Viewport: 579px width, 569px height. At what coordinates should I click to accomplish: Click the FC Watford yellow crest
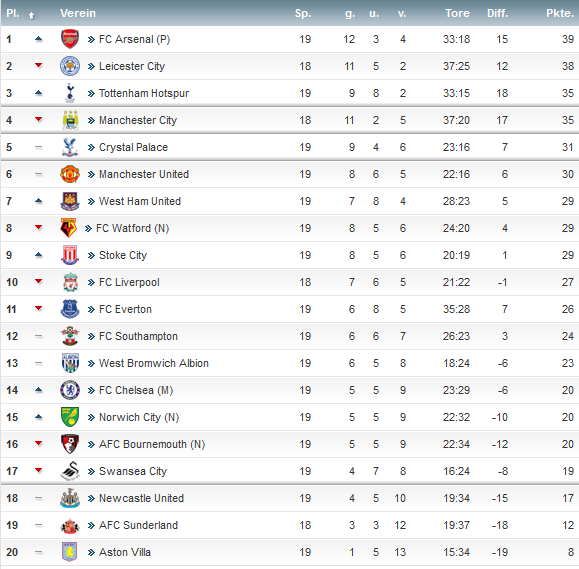[x=68, y=228]
